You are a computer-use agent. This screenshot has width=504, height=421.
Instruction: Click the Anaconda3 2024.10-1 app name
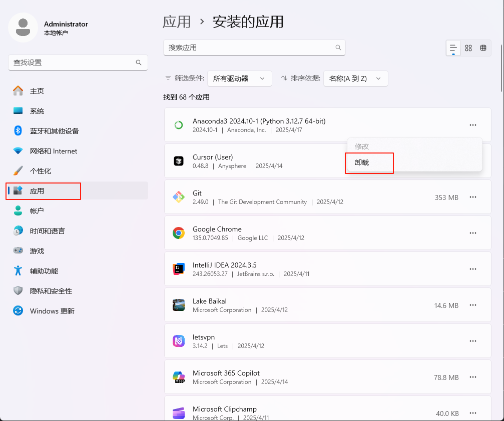[x=259, y=121]
